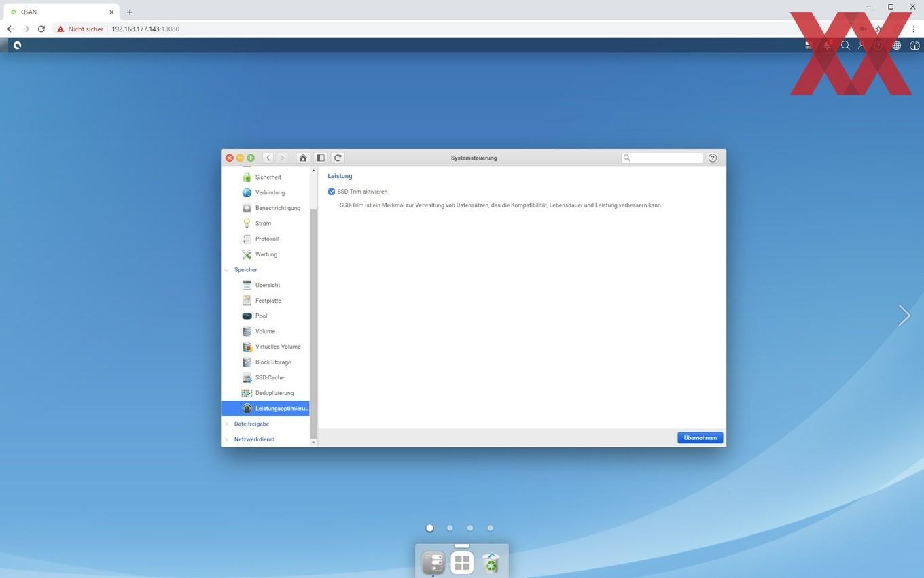Toggle the sidebar panel icon

[320, 158]
